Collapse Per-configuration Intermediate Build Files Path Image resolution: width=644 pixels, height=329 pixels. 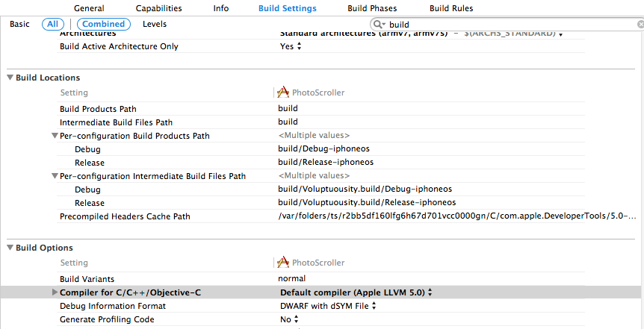point(55,176)
